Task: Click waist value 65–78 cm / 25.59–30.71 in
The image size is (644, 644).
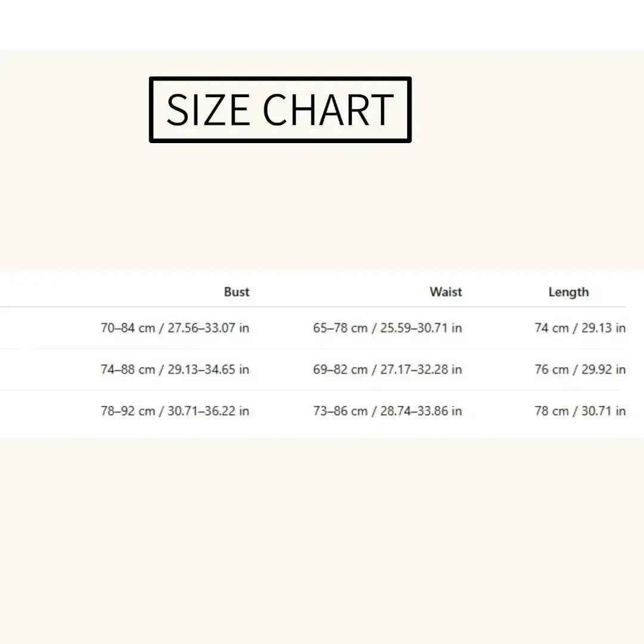Action: coord(388,328)
